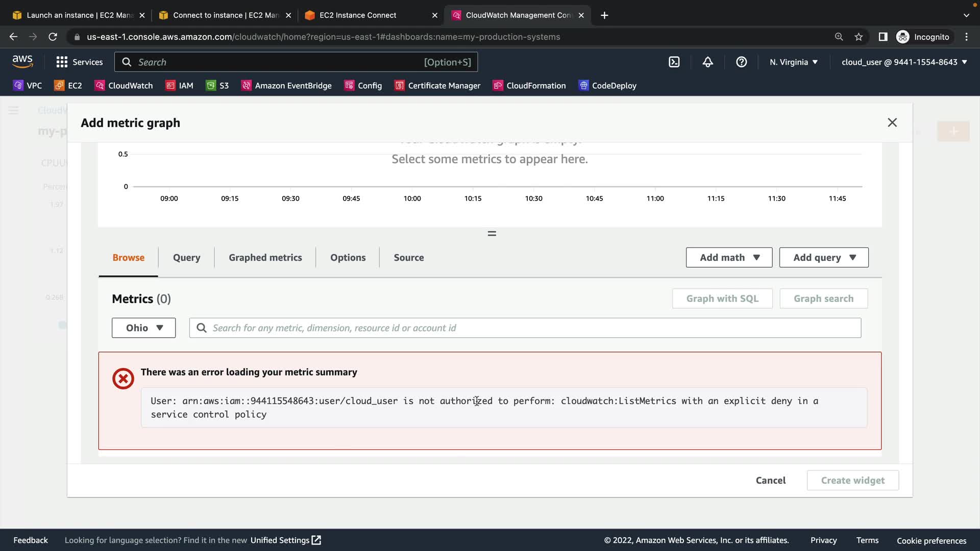Expand the N. Virginia region selector
The image size is (980, 551).
pos(793,62)
